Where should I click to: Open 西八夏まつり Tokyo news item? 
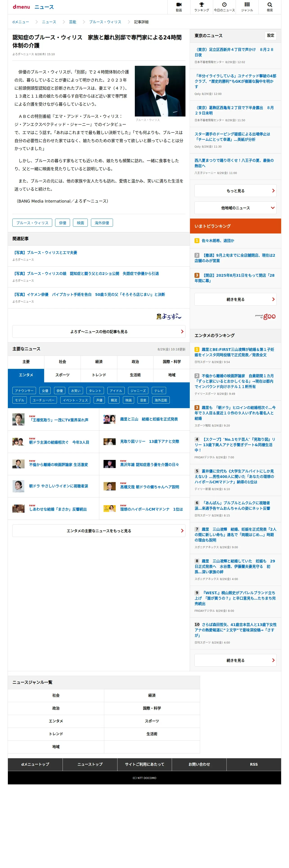[234, 163]
